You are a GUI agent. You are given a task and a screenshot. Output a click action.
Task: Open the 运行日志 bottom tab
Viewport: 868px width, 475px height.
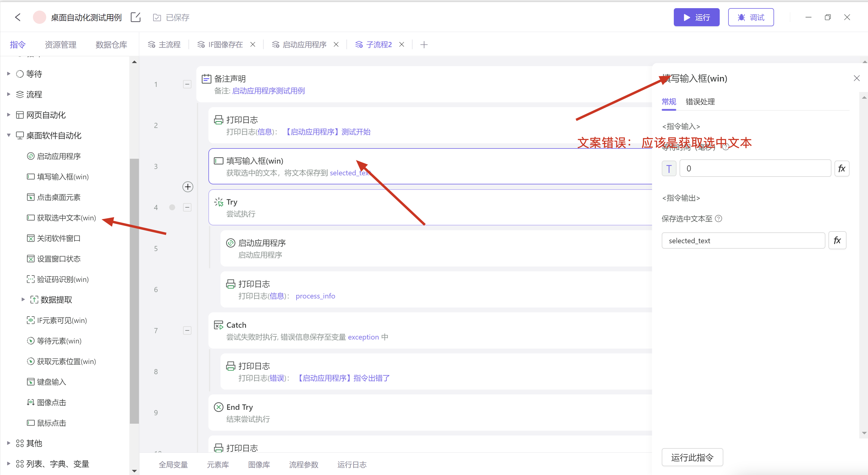click(352, 464)
